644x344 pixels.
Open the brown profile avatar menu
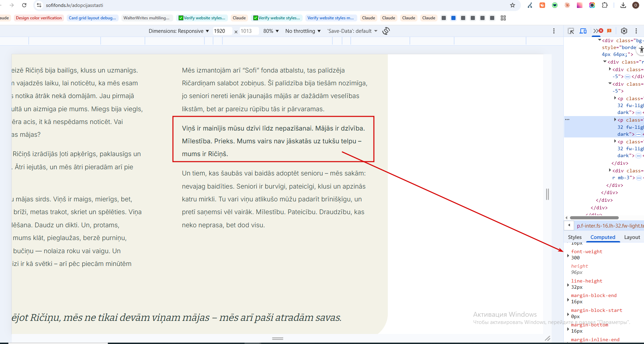click(x=636, y=5)
